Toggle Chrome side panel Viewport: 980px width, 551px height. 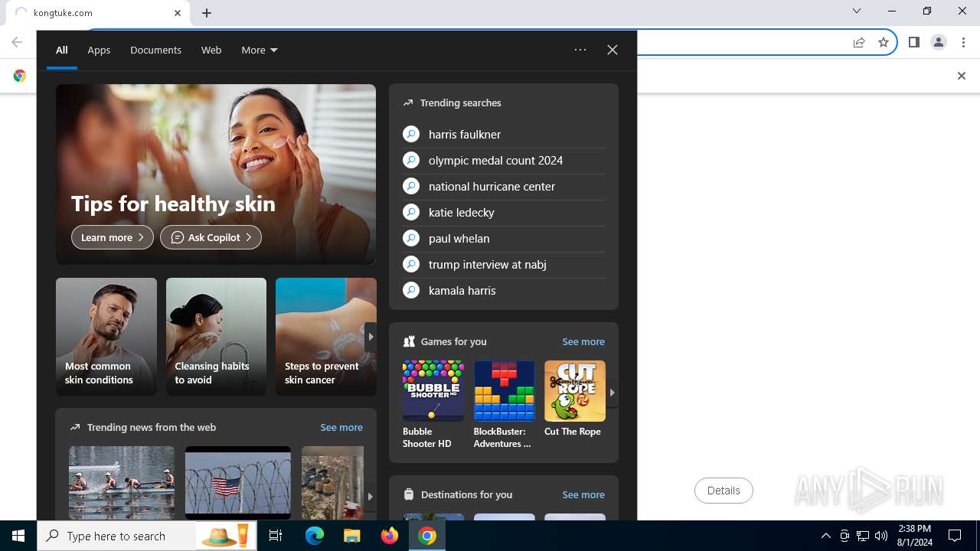click(914, 42)
